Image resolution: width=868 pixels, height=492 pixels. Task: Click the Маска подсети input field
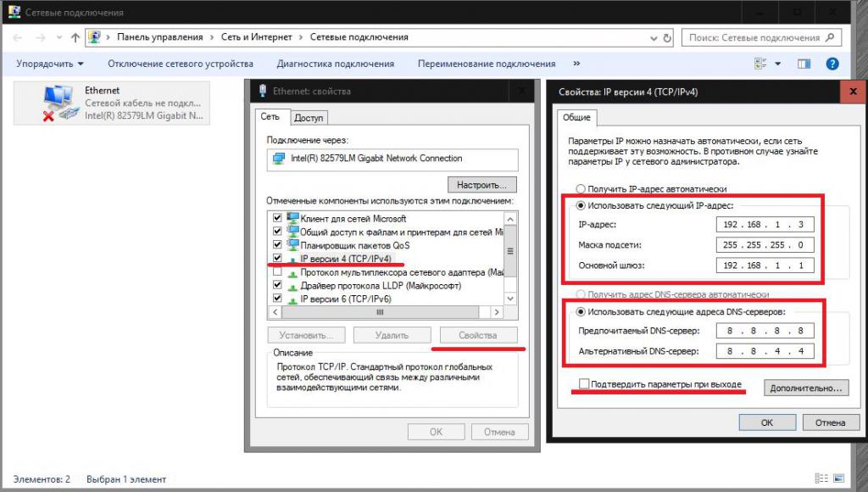click(x=765, y=245)
